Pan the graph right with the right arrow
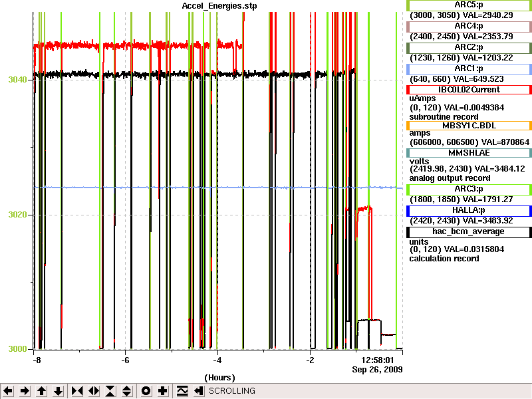Viewport: 532px width, 399px height. coord(25,391)
